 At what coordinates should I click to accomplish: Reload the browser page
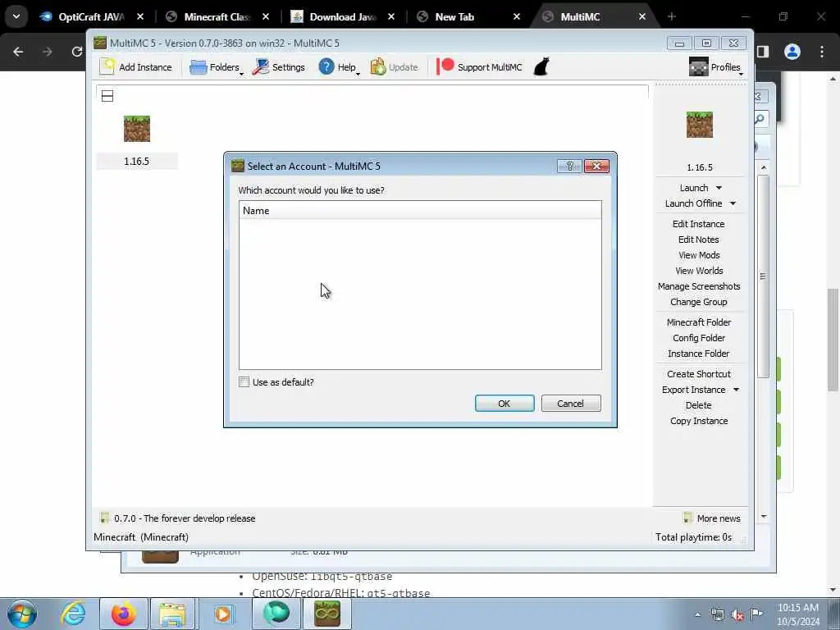coord(76,52)
